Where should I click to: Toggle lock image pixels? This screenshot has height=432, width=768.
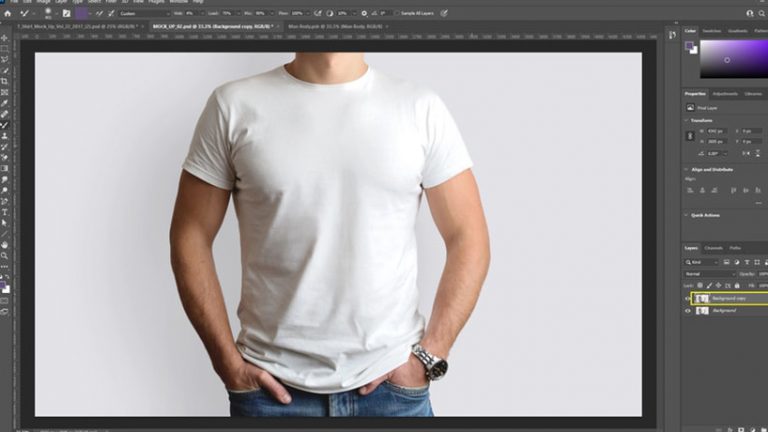coord(709,285)
